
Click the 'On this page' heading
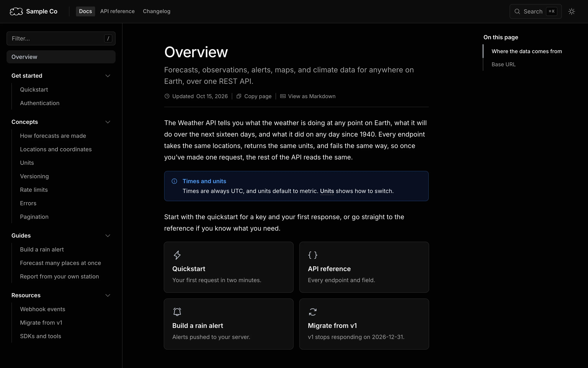[x=501, y=37]
